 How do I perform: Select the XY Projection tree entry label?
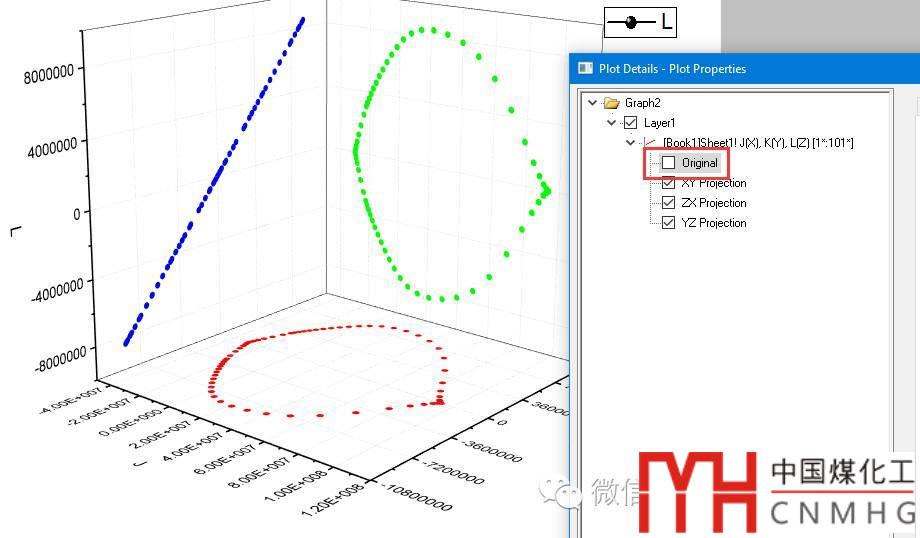pos(713,183)
